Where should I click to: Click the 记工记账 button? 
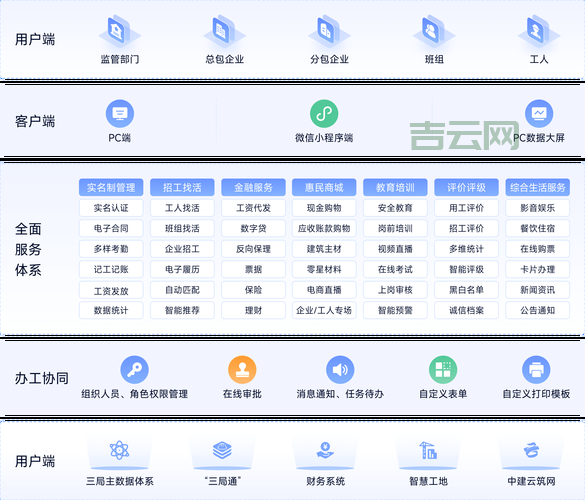111,269
